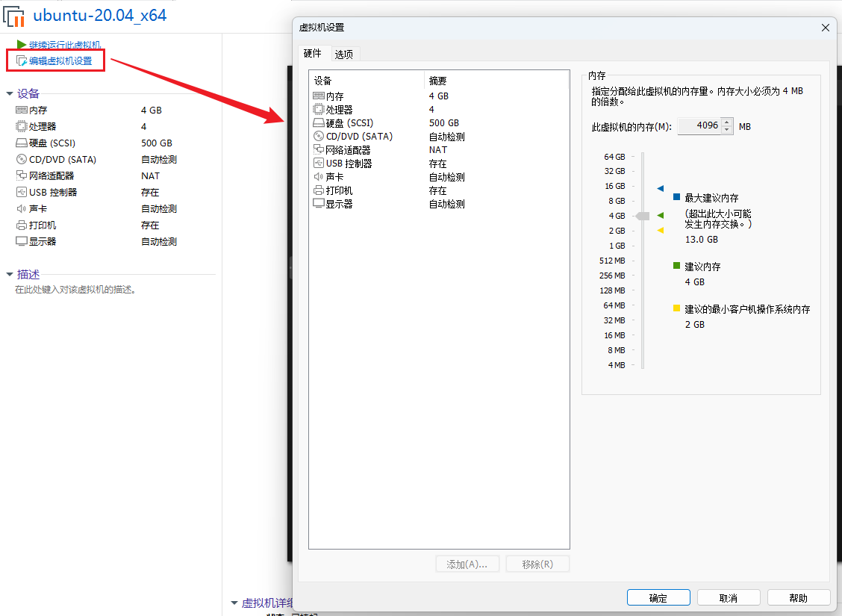
Task: Click the memory slider thumb at 4 GB
Action: (642, 216)
